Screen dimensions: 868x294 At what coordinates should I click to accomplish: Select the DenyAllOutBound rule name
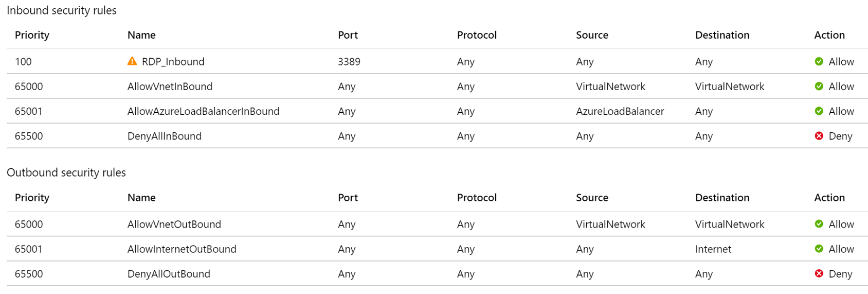click(x=169, y=274)
